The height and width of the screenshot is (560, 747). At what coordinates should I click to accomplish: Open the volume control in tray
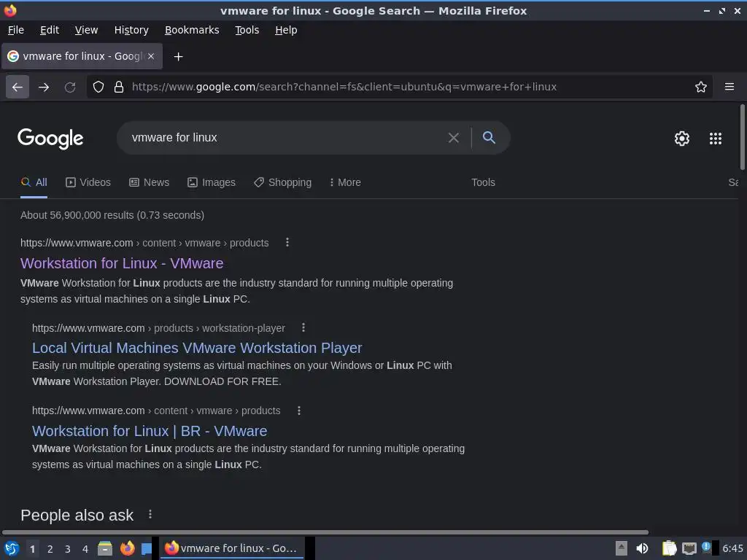(x=642, y=548)
